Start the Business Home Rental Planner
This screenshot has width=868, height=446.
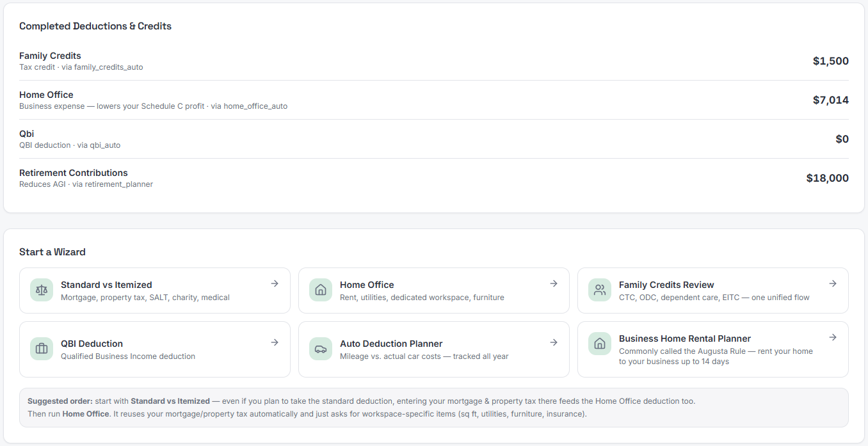click(713, 349)
